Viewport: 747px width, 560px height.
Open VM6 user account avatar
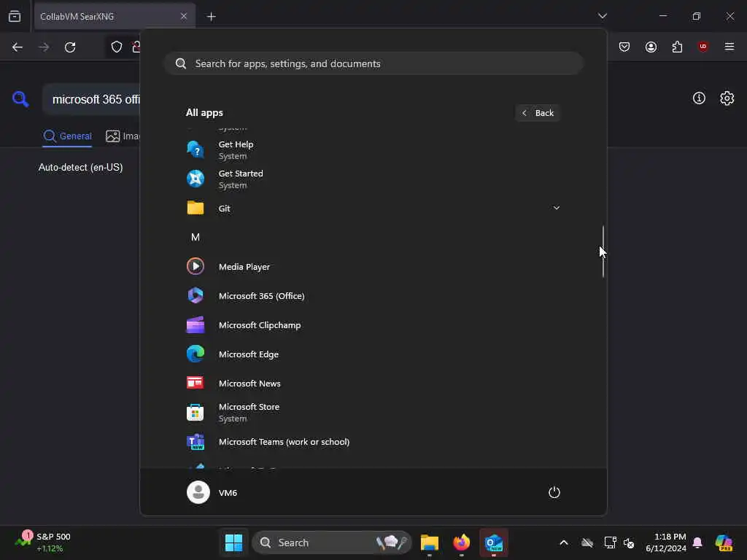point(198,492)
